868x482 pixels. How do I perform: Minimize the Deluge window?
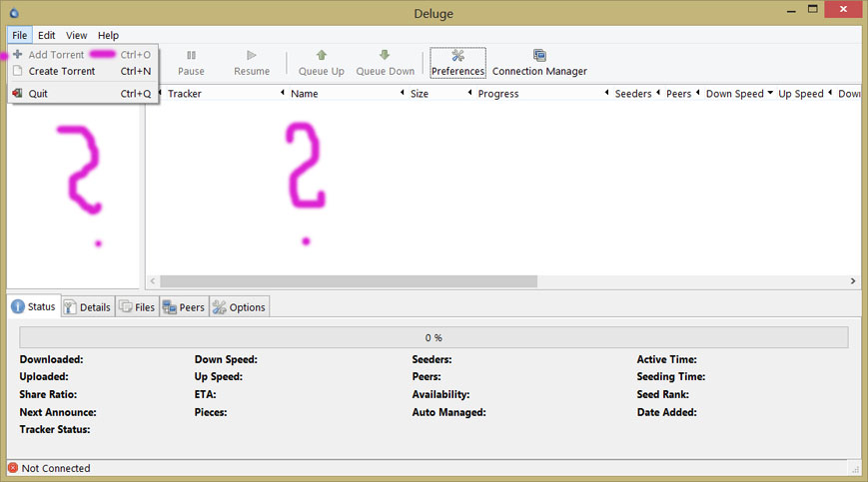coord(792,11)
